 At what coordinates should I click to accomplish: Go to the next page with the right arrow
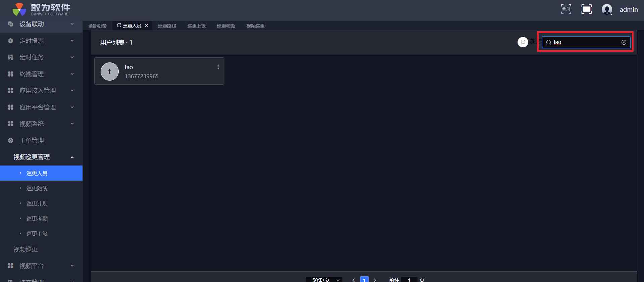coord(375,280)
